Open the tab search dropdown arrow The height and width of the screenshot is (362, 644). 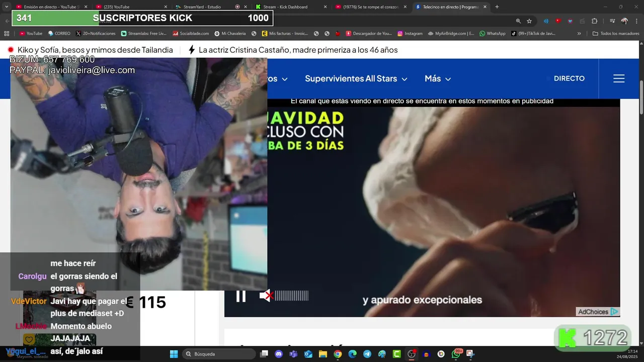(7, 7)
